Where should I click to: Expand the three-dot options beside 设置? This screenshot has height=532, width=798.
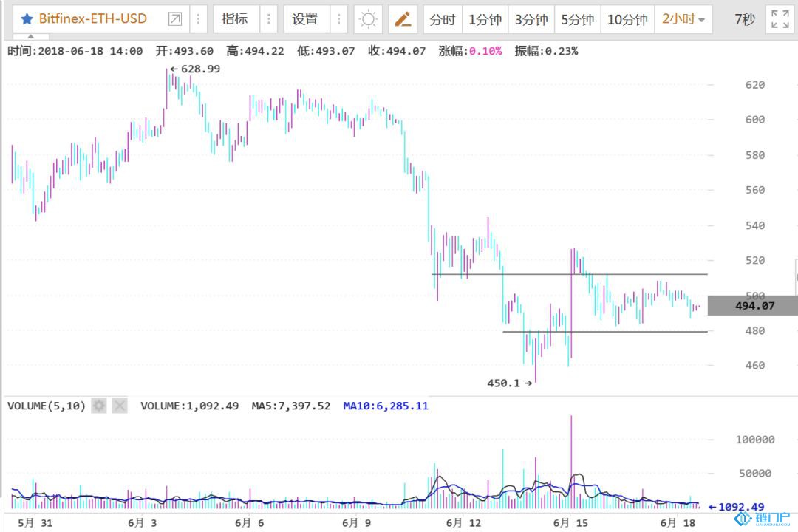pos(338,19)
